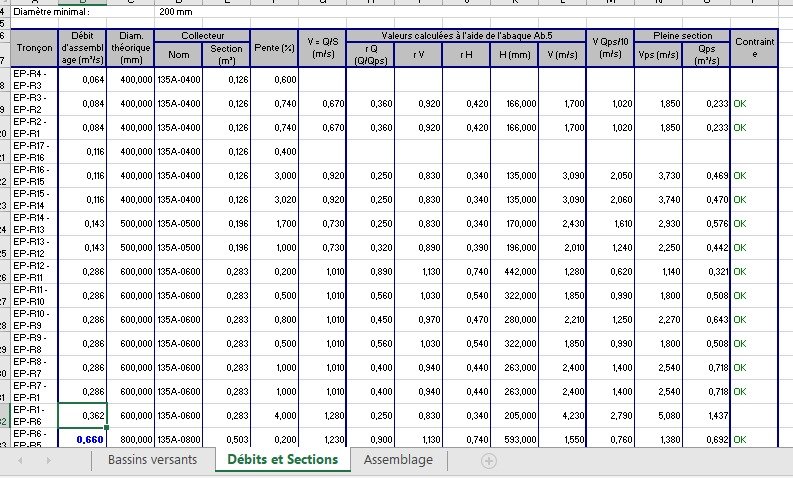Click the Pente (%) header cell
Image resolution: width=793 pixels, height=478 pixels.
pyautogui.click(x=274, y=48)
